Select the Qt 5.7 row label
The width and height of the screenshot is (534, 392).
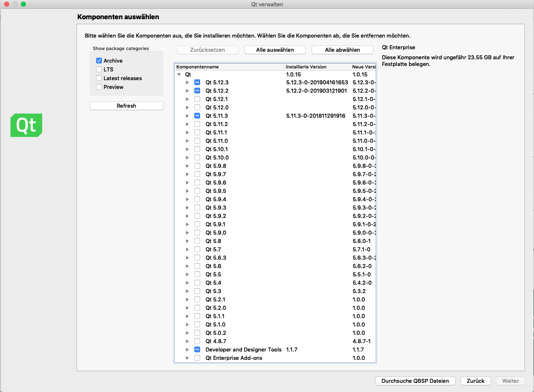(213, 249)
